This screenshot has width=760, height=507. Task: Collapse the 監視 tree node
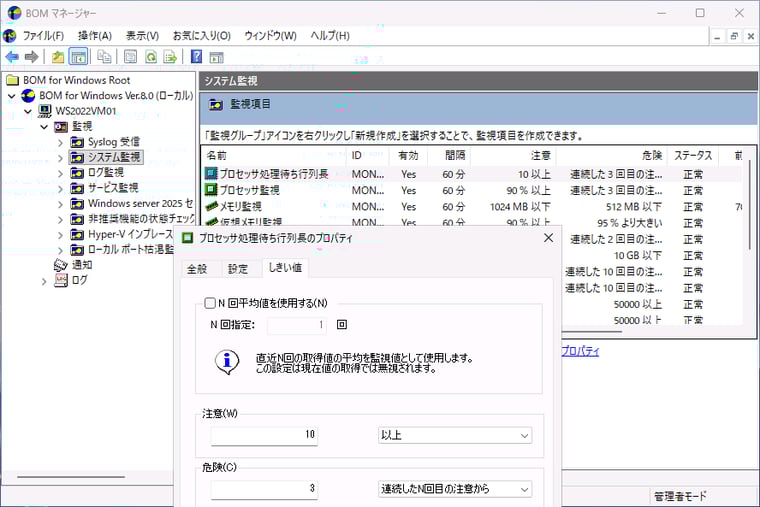(x=44, y=127)
